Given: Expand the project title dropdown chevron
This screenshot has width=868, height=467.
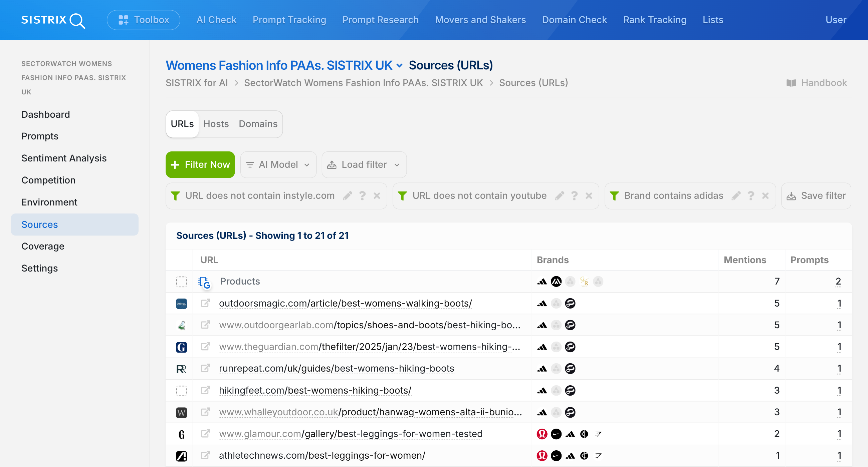Looking at the screenshot, I should (x=400, y=66).
